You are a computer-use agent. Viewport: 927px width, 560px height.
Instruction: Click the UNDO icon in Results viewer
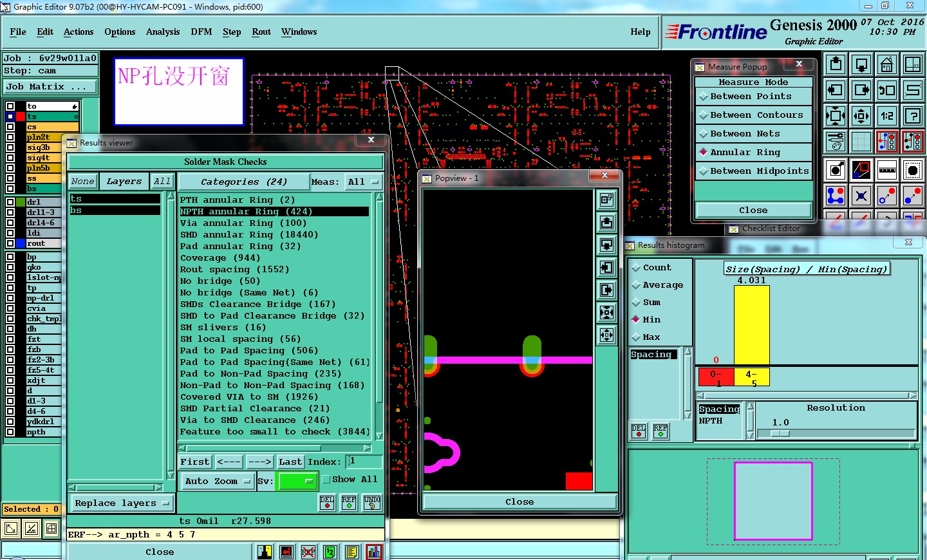click(372, 503)
